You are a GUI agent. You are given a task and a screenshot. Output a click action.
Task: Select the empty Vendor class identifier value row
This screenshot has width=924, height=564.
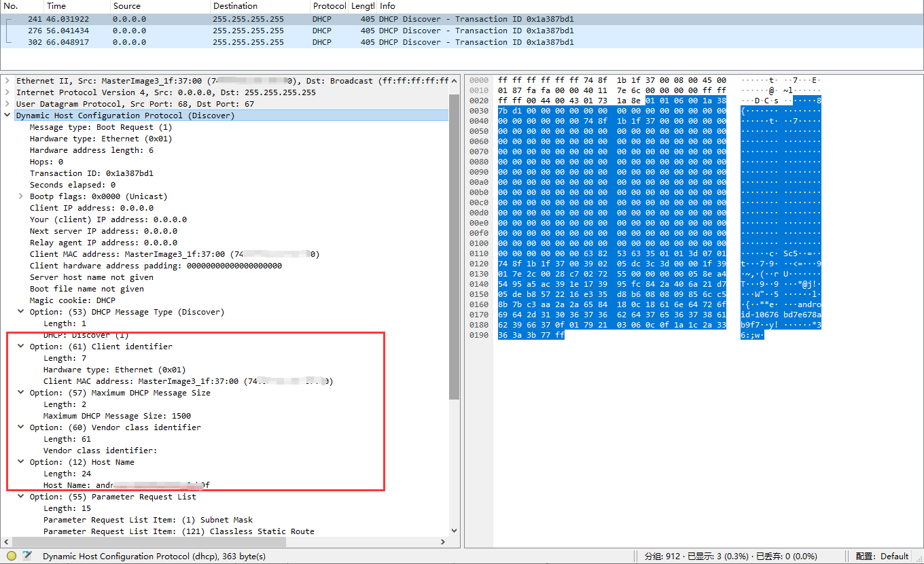tap(100, 451)
